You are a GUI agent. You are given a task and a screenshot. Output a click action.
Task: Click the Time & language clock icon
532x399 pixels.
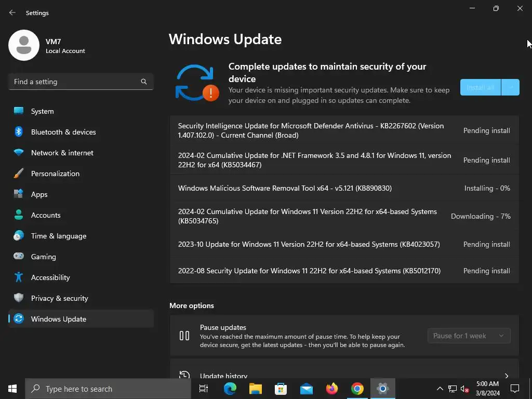(x=19, y=235)
